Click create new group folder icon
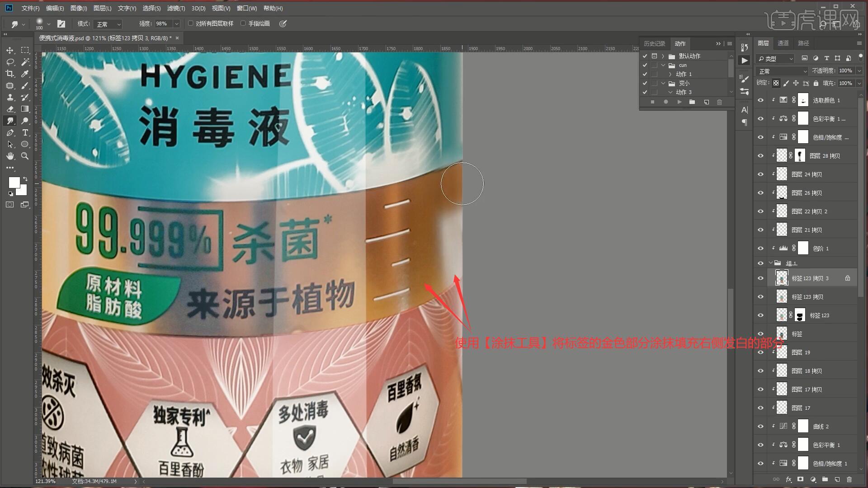Image resolution: width=868 pixels, height=488 pixels. pyautogui.click(x=825, y=479)
